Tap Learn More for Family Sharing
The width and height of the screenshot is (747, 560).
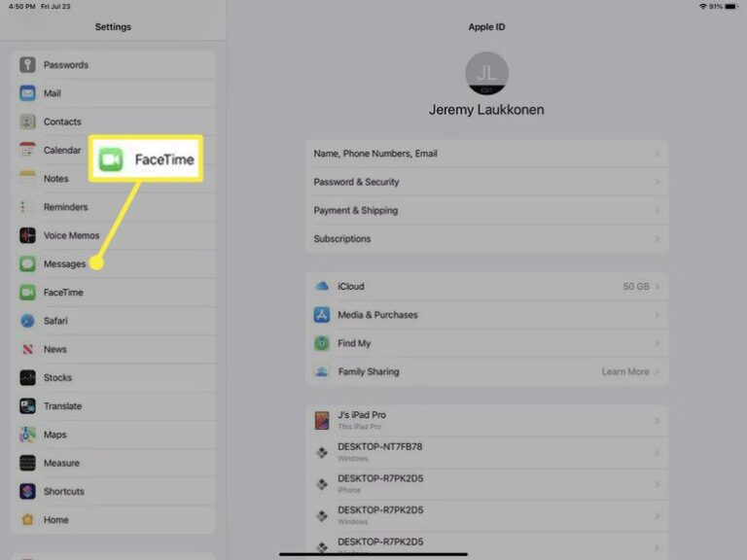coord(625,371)
